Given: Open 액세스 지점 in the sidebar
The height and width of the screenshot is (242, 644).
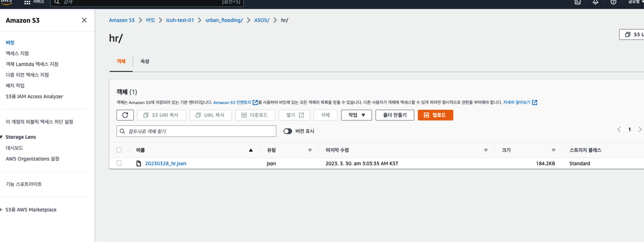Looking at the screenshot, I should pyautogui.click(x=17, y=53).
